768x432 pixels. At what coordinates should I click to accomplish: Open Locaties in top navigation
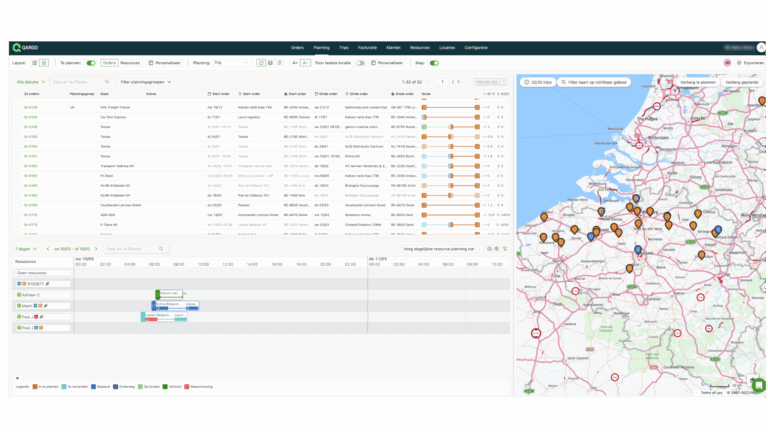point(447,48)
